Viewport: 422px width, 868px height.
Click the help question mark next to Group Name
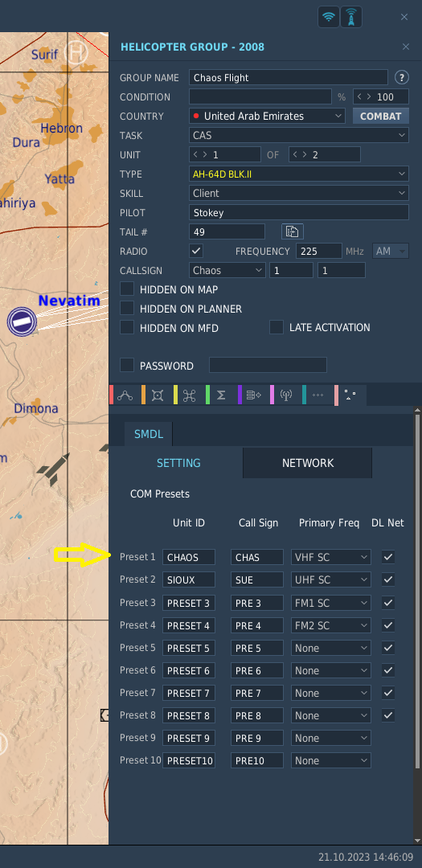tap(402, 77)
